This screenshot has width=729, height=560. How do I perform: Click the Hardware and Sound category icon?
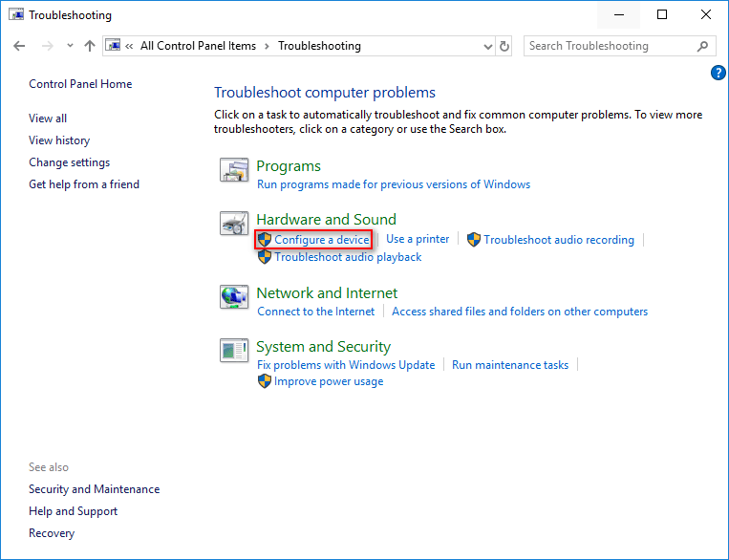[x=234, y=224]
